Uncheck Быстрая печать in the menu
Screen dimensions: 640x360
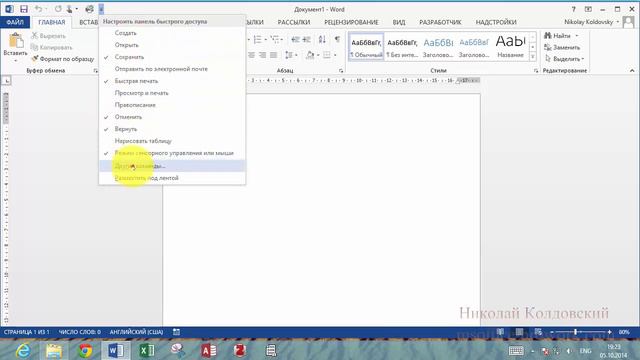point(172,81)
